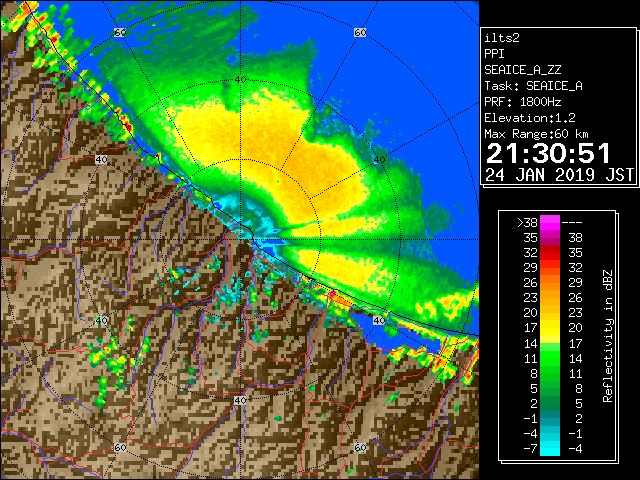640x480 pixels.
Task: Click the '60' range label in the southeast
Action: click(x=360, y=447)
